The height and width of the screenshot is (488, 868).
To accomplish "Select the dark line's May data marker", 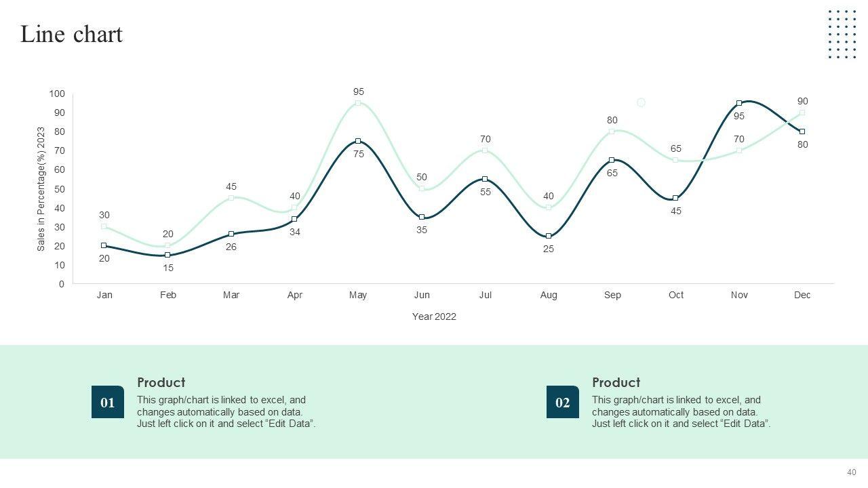I will (358, 141).
